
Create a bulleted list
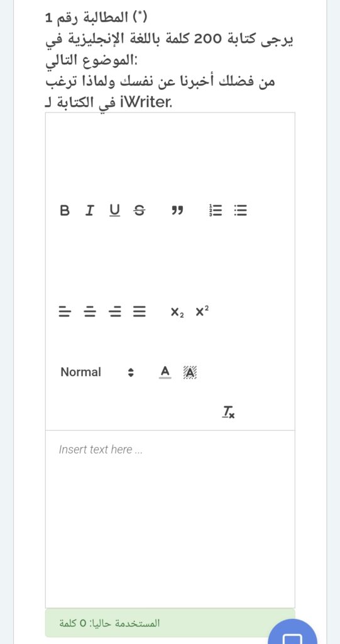pyautogui.click(x=241, y=211)
